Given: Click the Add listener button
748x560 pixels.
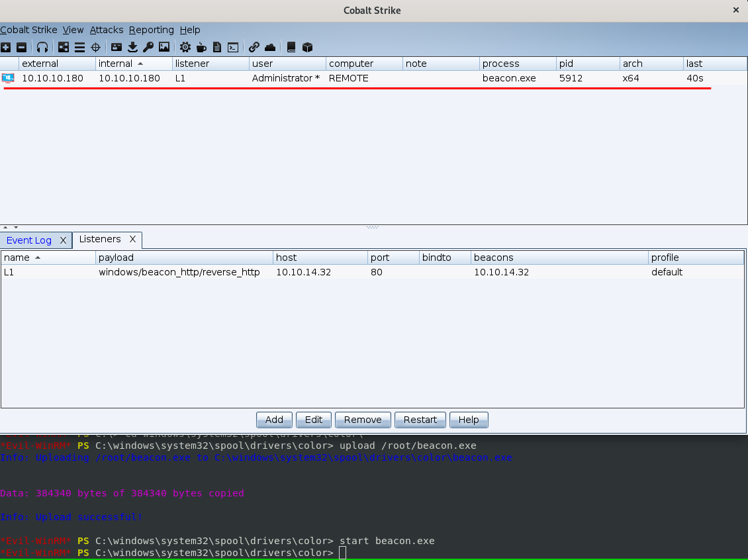Looking at the screenshot, I should 274,420.
